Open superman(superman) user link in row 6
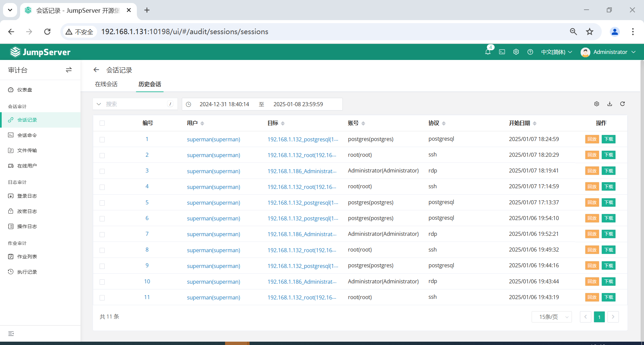644x345 pixels. [x=213, y=218]
